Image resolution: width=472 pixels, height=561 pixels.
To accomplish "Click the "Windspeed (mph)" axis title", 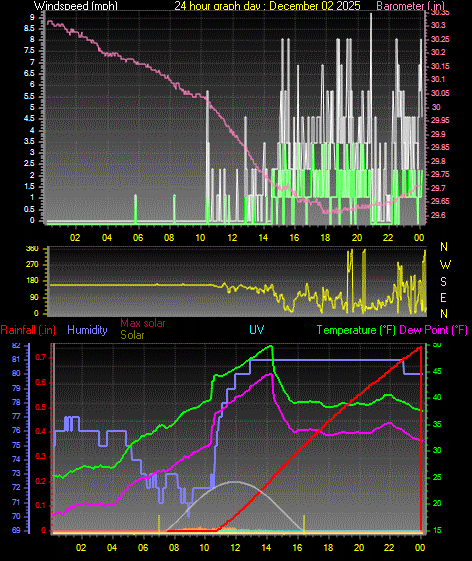I will [x=76, y=6].
